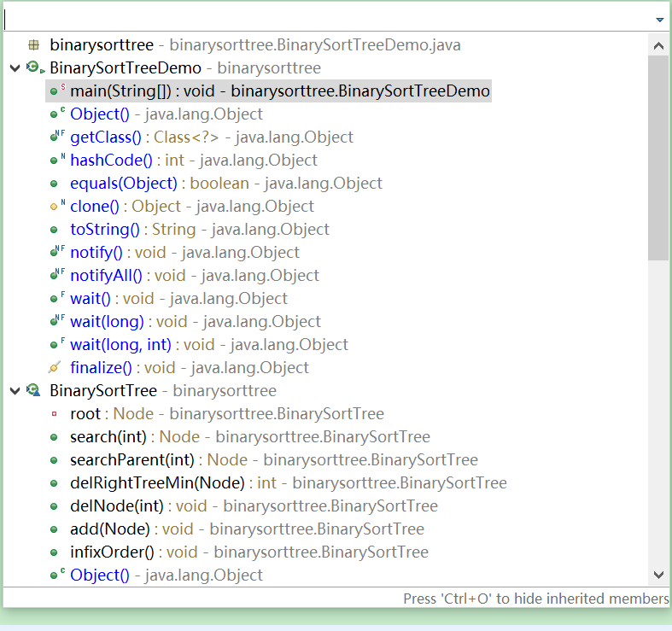This screenshot has width=672, height=631.
Task: Click the wait(long, int) method icon
Action: [57, 345]
